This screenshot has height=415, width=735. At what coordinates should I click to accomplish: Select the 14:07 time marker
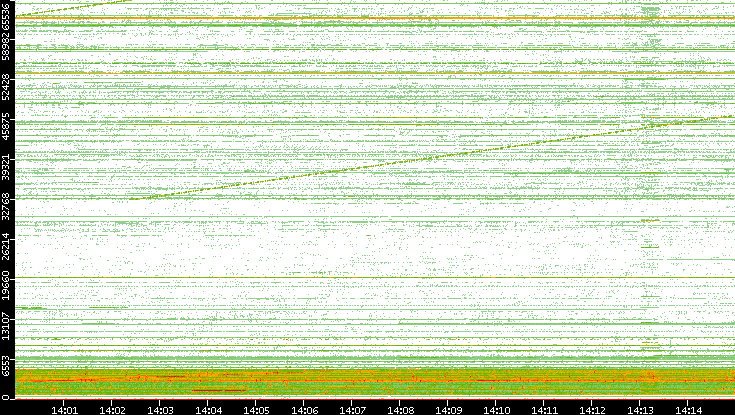point(352,409)
